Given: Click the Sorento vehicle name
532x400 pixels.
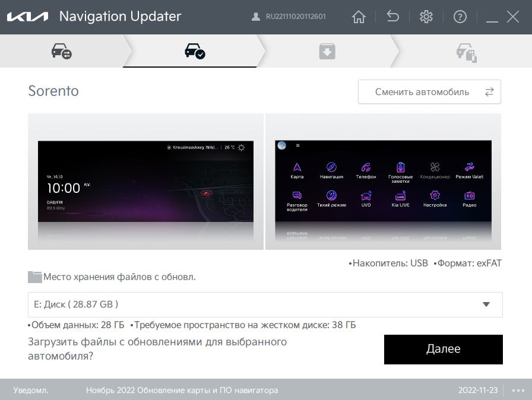Looking at the screenshot, I should (x=53, y=91).
